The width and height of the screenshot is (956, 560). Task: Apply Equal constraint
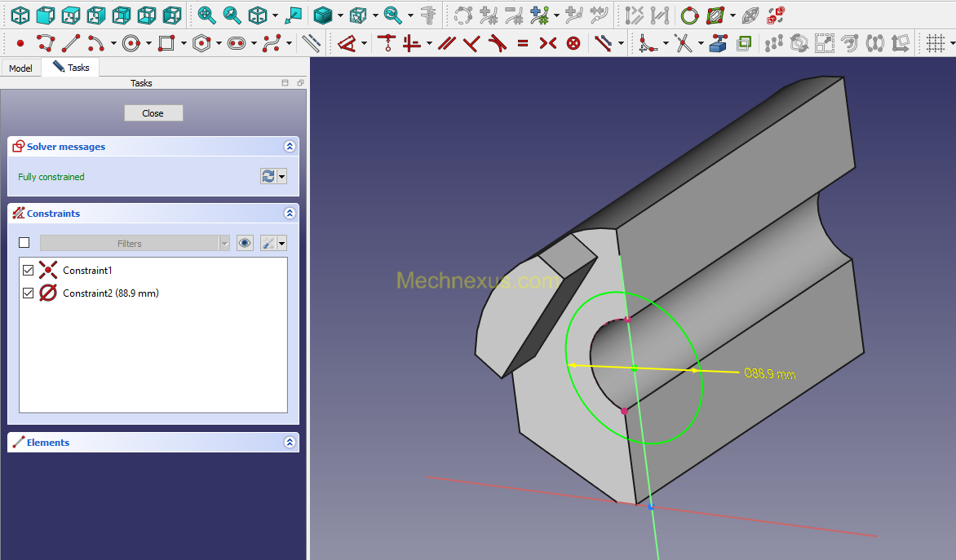pos(523,43)
